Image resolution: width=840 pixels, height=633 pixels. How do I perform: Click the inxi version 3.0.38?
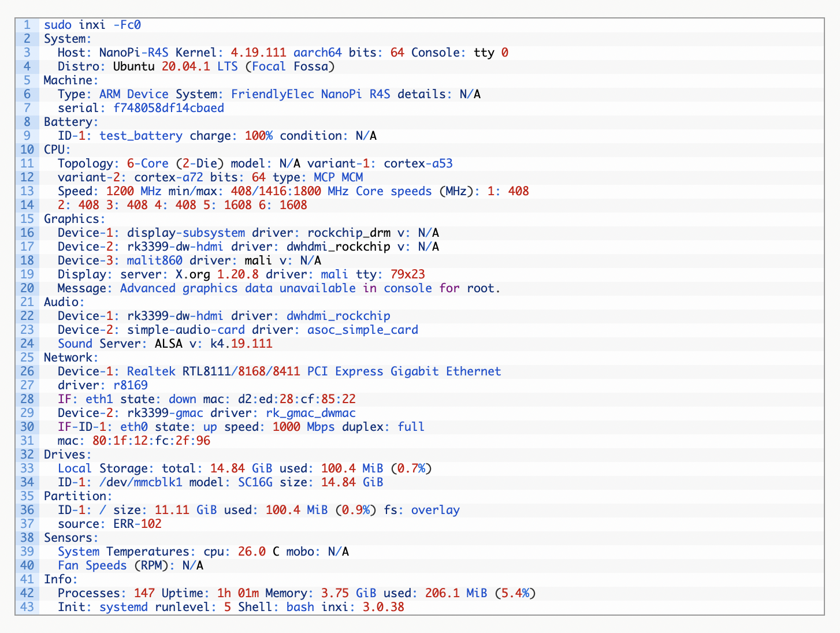point(383,607)
